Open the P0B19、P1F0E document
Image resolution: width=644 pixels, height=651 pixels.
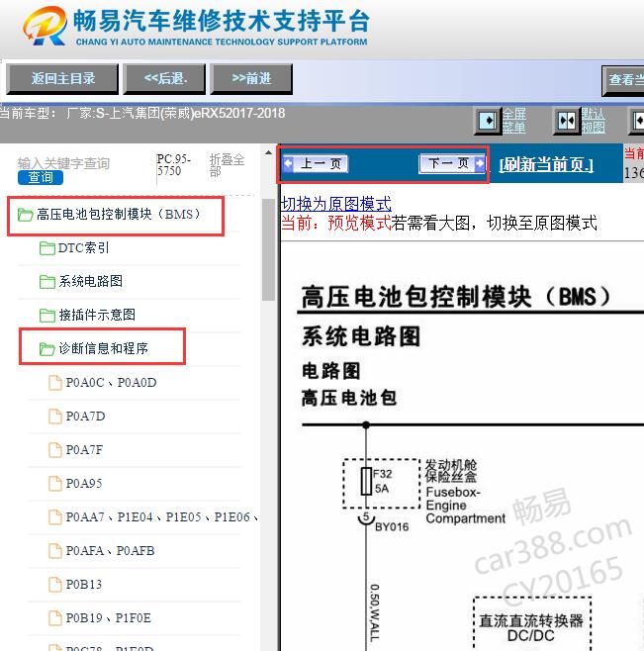click(x=108, y=617)
